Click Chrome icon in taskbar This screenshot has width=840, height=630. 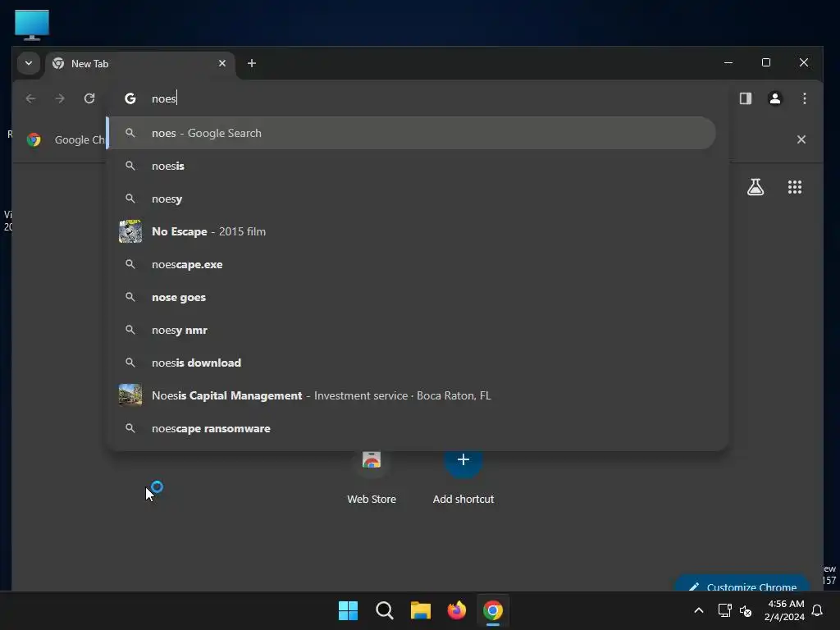pyautogui.click(x=493, y=610)
